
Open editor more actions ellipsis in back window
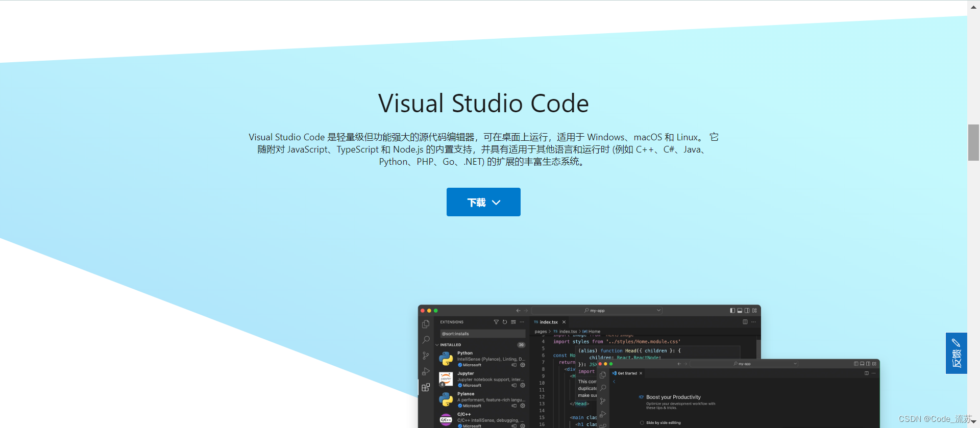(753, 322)
